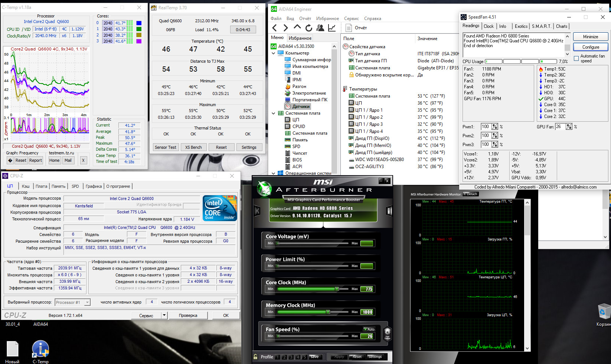Go forward in AIDA64 toolbar
The height and width of the screenshot is (364, 611).
click(x=285, y=28)
